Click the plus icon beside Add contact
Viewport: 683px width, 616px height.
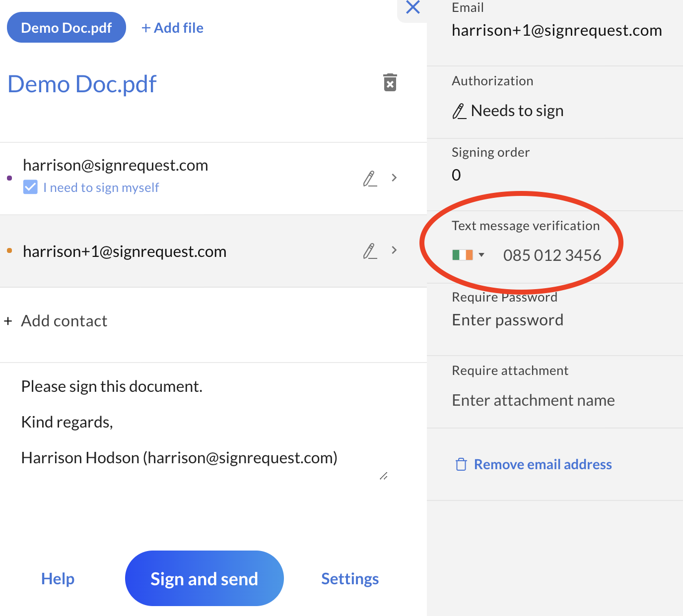[8, 321]
